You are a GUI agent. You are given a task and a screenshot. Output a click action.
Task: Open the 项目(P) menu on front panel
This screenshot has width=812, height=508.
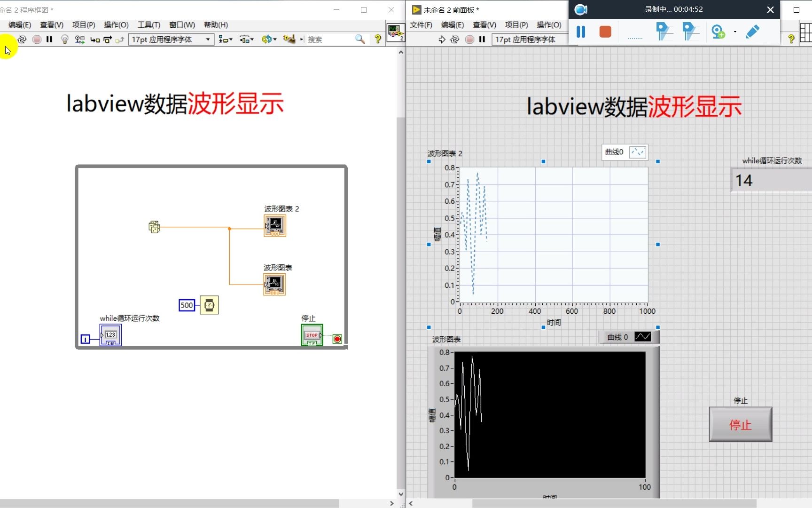tap(516, 25)
